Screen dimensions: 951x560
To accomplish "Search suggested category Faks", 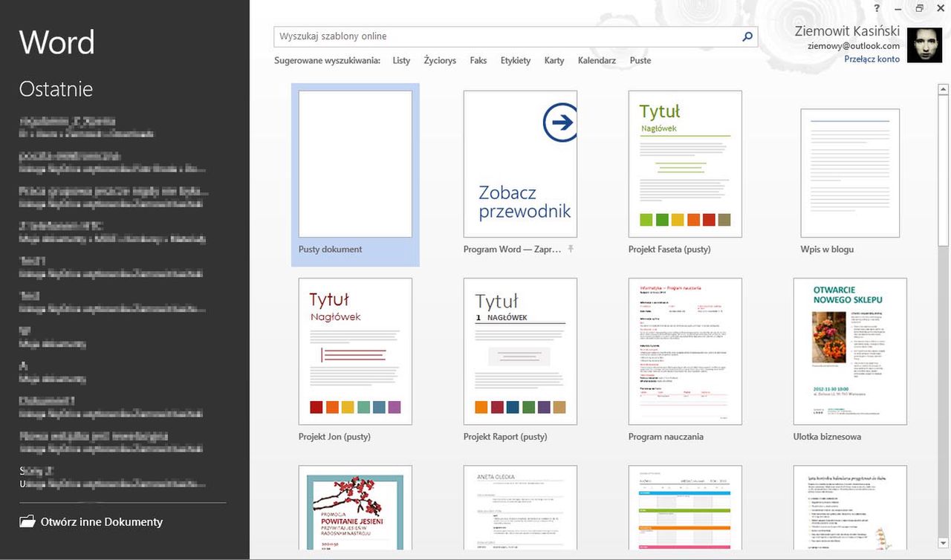I will (478, 60).
